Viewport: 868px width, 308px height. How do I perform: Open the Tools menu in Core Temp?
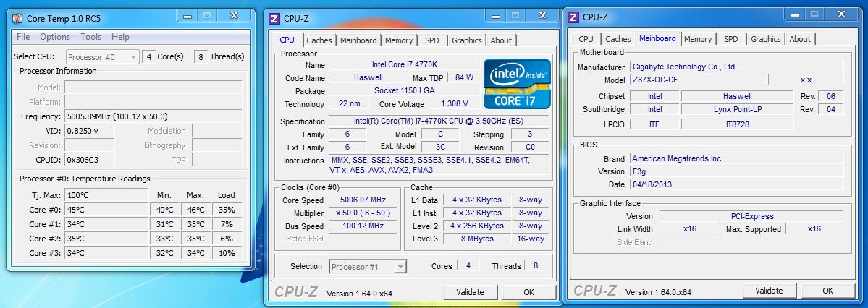90,37
